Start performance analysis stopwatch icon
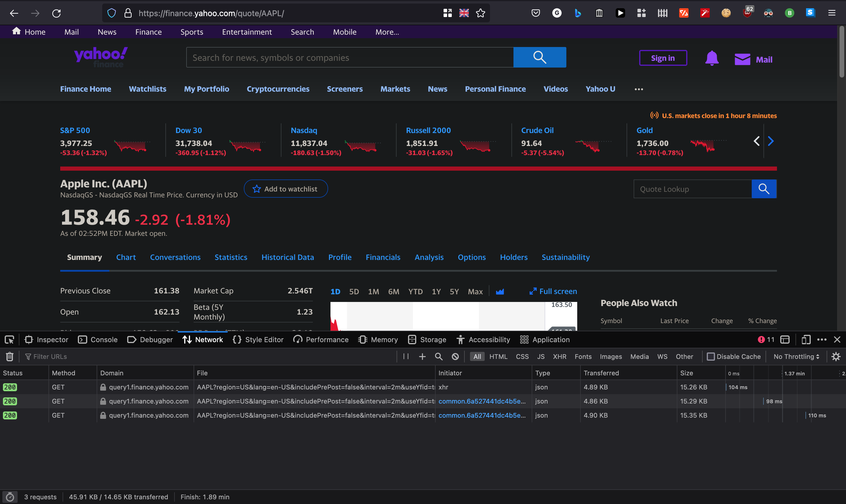Image resolution: width=846 pixels, height=504 pixels. (10, 497)
